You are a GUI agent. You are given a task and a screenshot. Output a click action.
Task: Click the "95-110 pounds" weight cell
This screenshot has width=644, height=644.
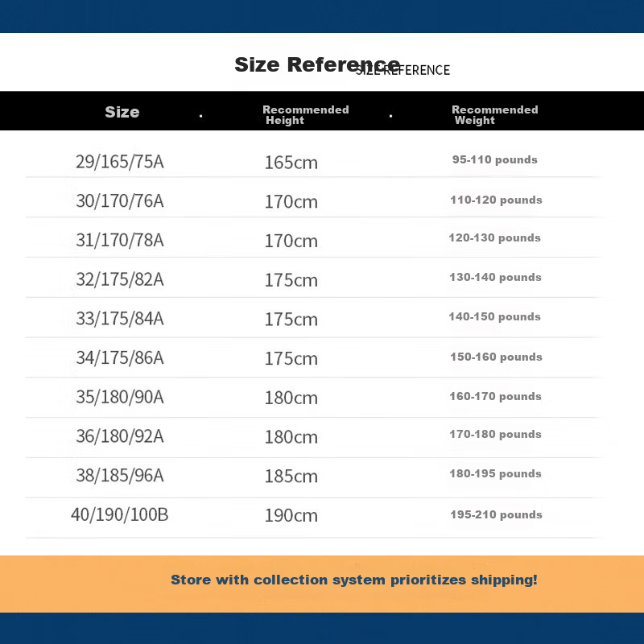pos(494,159)
